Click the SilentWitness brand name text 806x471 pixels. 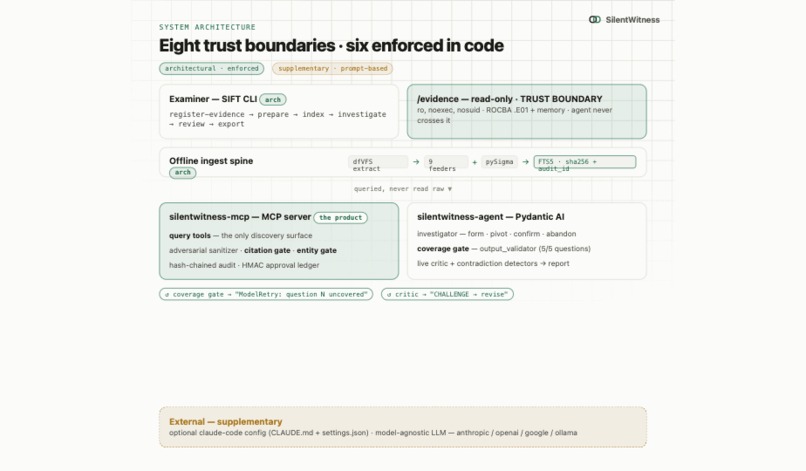[632, 20]
